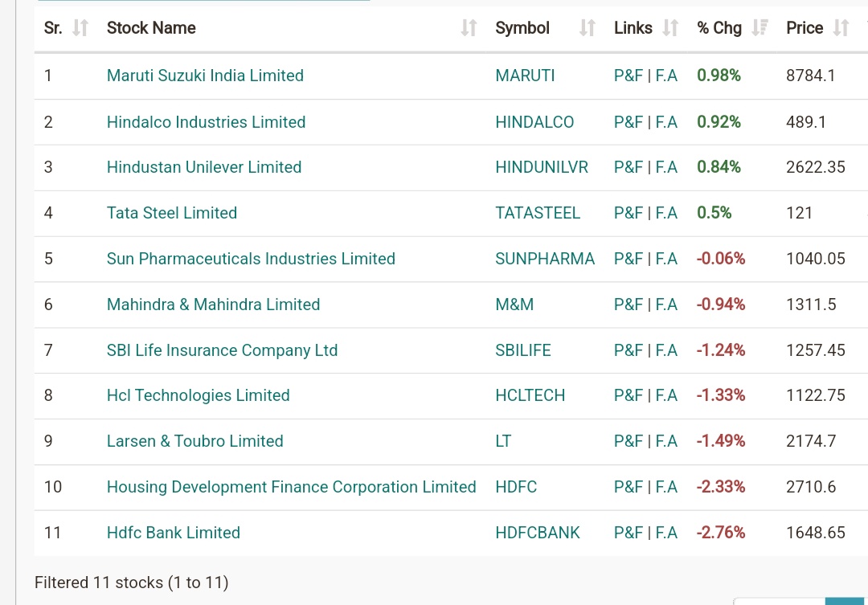Open P&F link in Sun Pharma row
The image size is (868, 605).
[628, 259]
